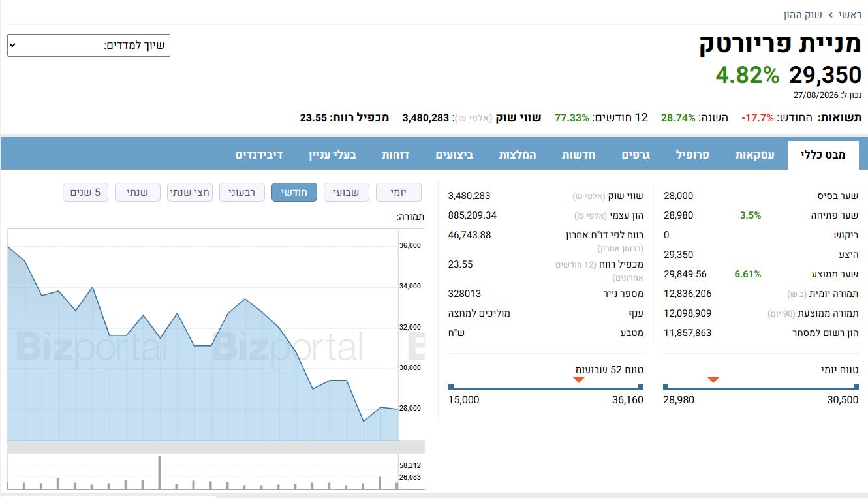Switch chart range to רבעוני
868x498 pixels.
pyautogui.click(x=242, y=193)
